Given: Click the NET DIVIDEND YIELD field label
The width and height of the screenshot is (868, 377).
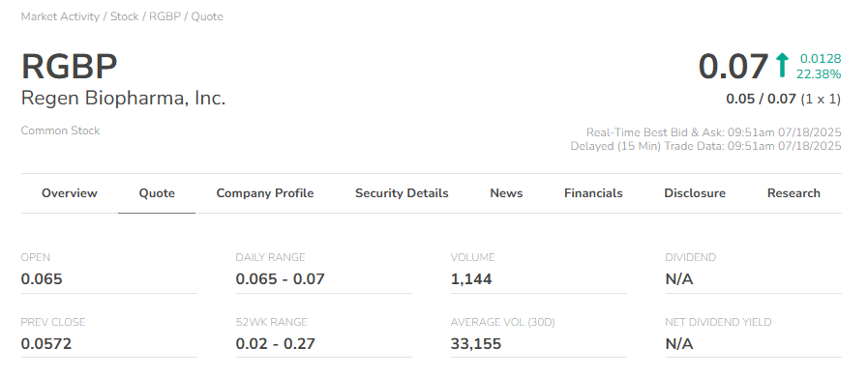Looking at the screenshot, I should 718,322.
